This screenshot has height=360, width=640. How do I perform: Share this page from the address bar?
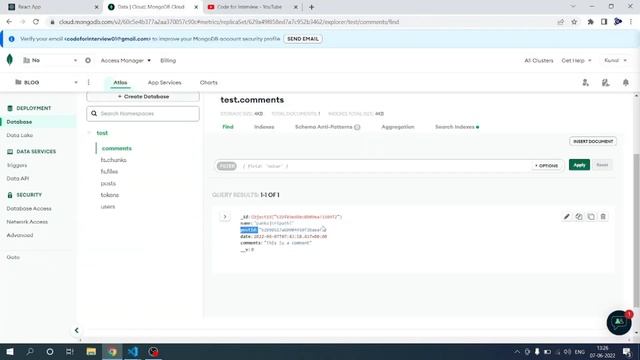coord(560,22)
